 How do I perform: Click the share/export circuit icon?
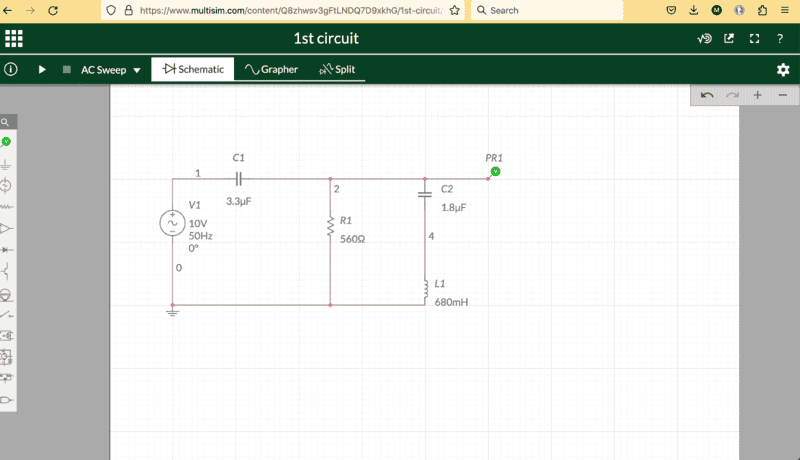click(x=729, y=39)
